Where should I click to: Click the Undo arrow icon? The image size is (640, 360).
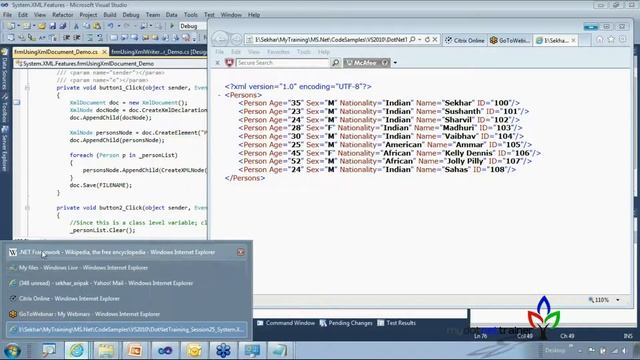click(110, 26)
